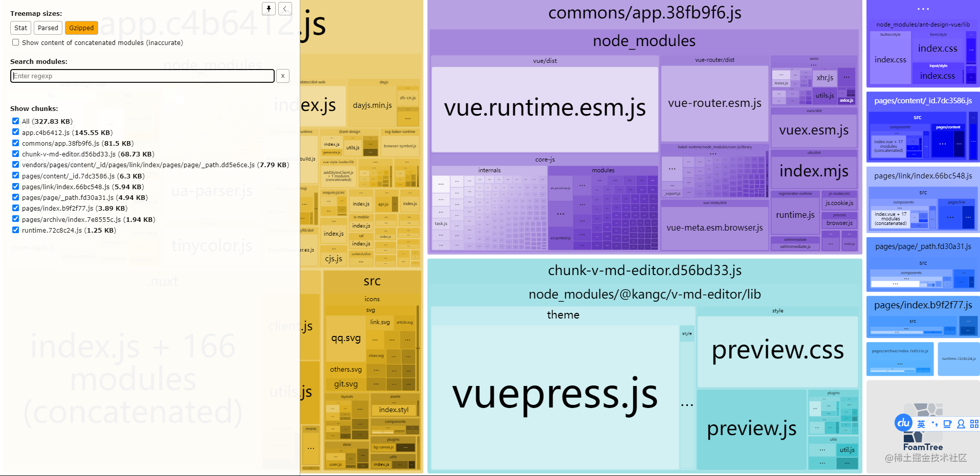Viewport: 980px width, 476px height.
Task: Pin the sidebar with the pin icon
Action: [x=269, y=8]
